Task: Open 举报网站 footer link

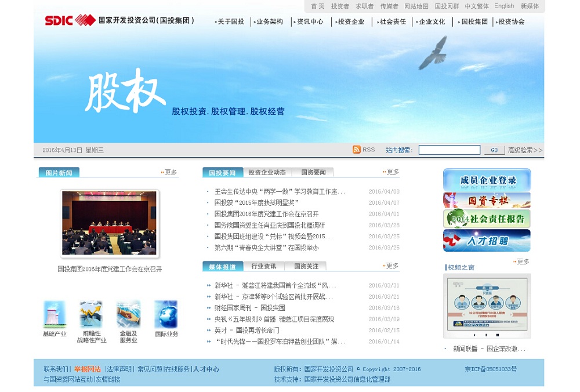Action: pyautogui.click(x=88, y=369)
